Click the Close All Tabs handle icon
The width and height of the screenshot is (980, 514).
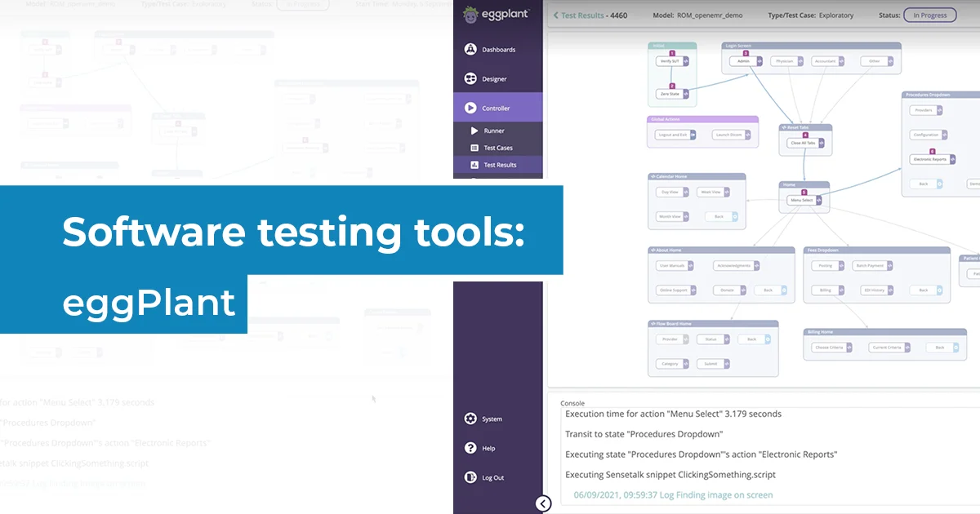[823, 143]
